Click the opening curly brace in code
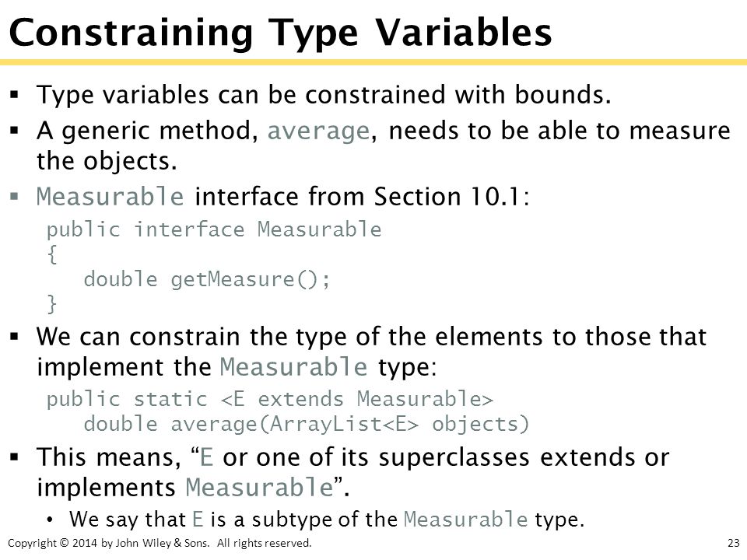This screenshot has height=560, width=747. pyautogui.click(x=52, y=254)
